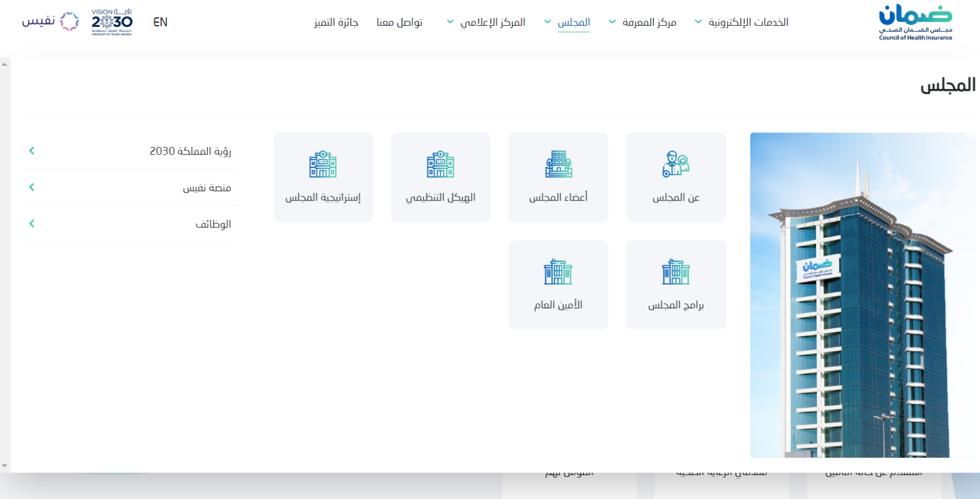Open the 'إستراتيجية المجلس' icon

click(x=323, y=164)
